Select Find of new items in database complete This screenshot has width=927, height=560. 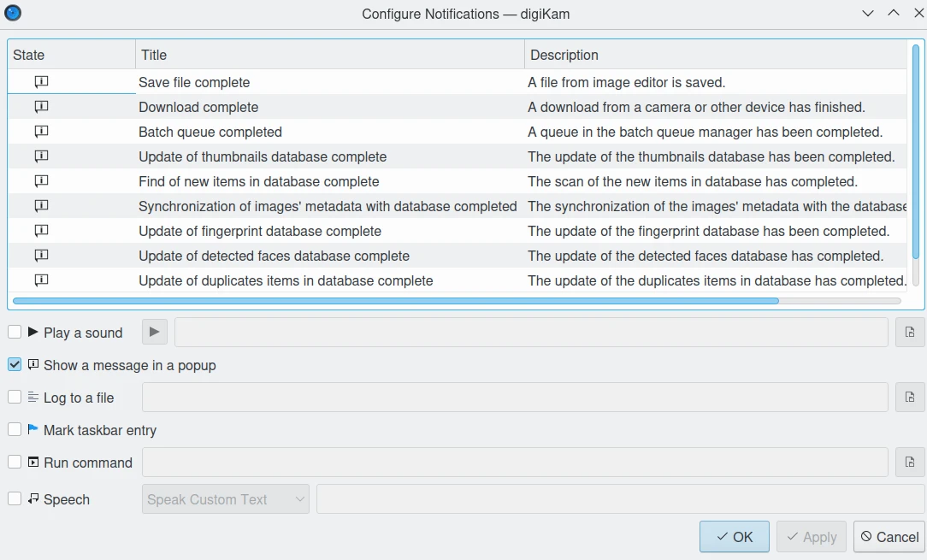point(259,181)
